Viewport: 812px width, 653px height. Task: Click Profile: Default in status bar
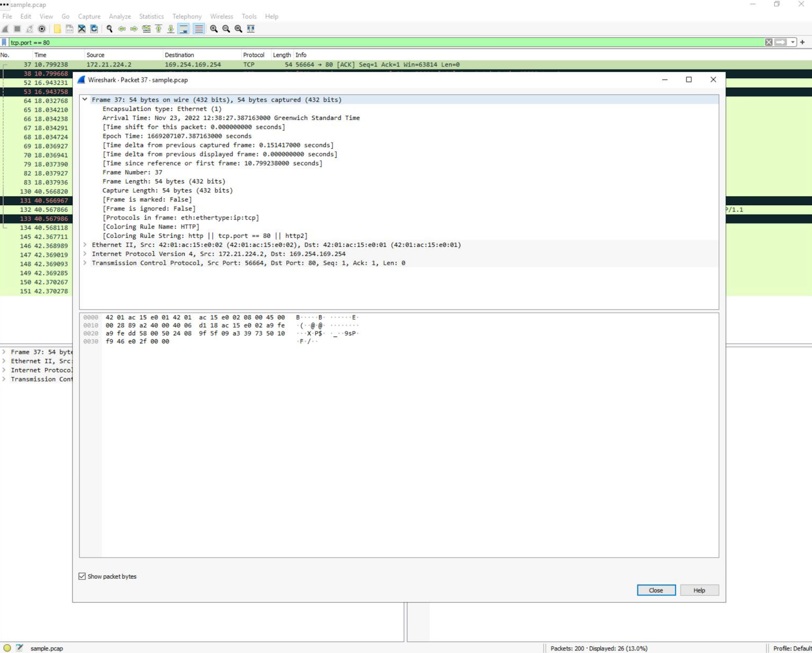(x=792, y=648)
